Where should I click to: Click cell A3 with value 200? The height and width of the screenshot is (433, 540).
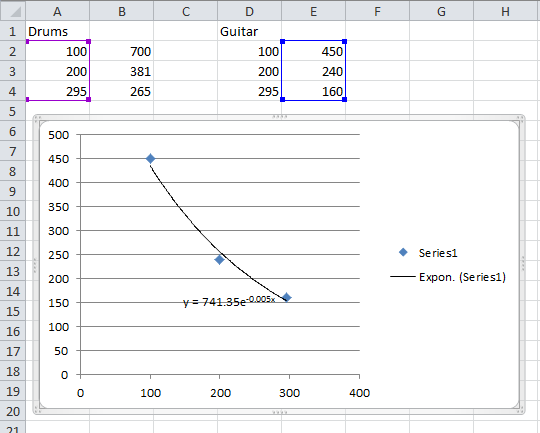(58, 71)
